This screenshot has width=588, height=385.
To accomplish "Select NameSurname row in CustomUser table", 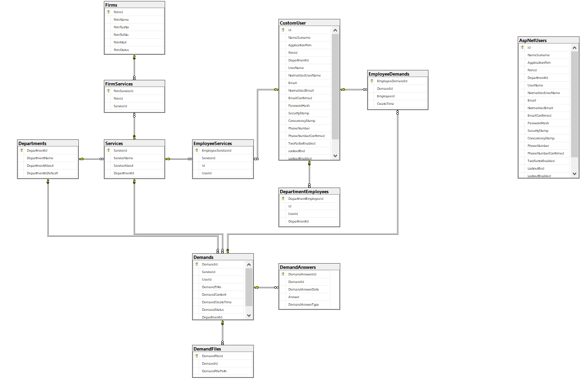I will [305, 38].
